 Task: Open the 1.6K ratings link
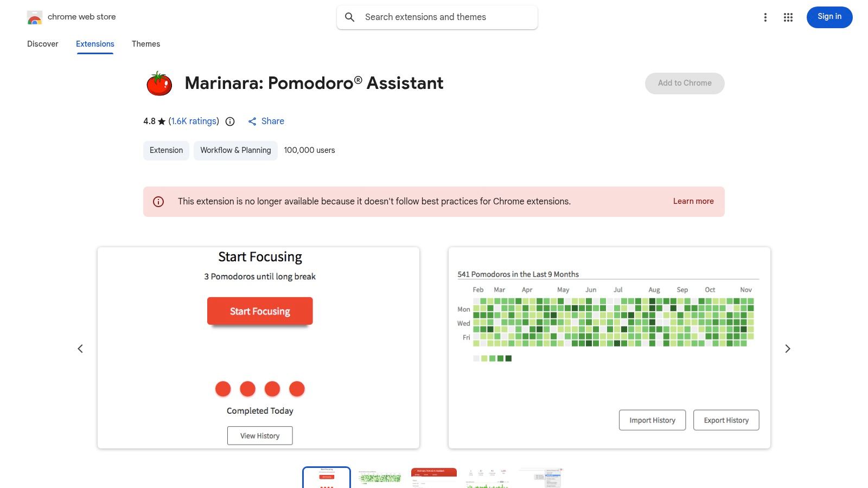(x=195, y=121)
